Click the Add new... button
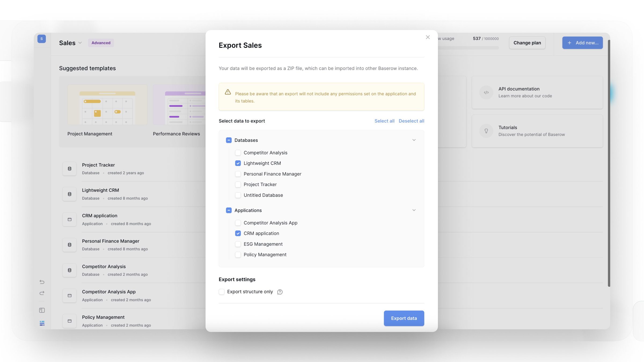 point(582,43)
